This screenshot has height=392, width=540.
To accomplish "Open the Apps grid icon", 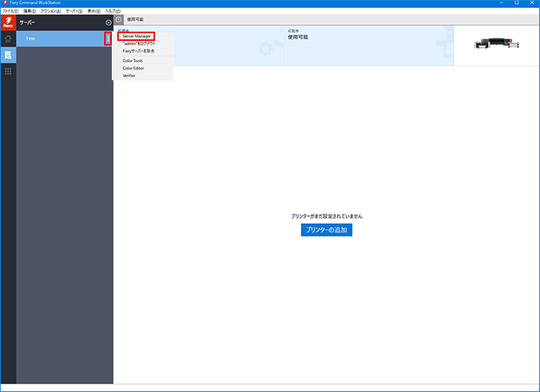I will [x=8, y=71].
